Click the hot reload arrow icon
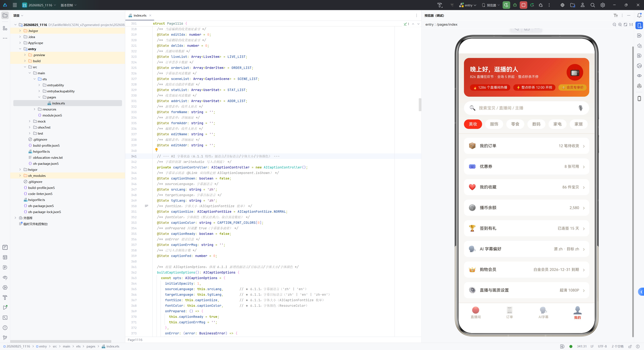This screenshot has height=350, width=644. 532,5
